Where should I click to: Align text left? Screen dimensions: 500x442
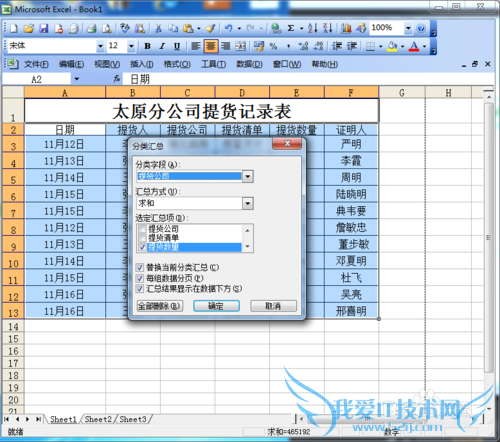pyautogui.click(x=196, y=46)
